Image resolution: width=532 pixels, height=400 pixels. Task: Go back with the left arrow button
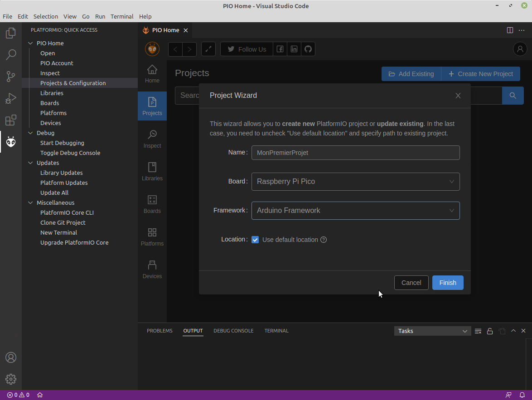[175, 49]
